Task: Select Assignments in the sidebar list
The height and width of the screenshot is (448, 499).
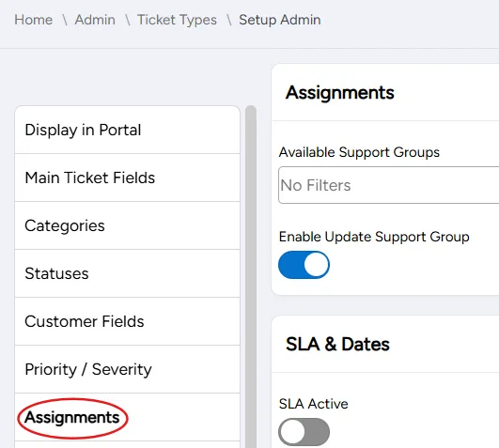Action: click(127, 417)
